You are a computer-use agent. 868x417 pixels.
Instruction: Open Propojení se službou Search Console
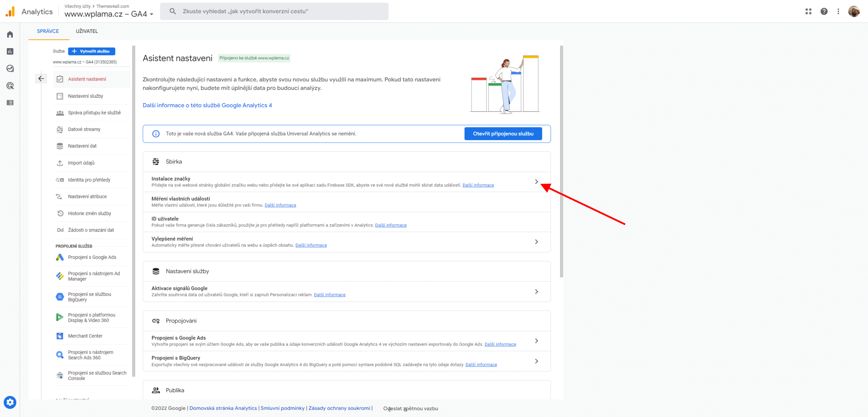[92, 376]
